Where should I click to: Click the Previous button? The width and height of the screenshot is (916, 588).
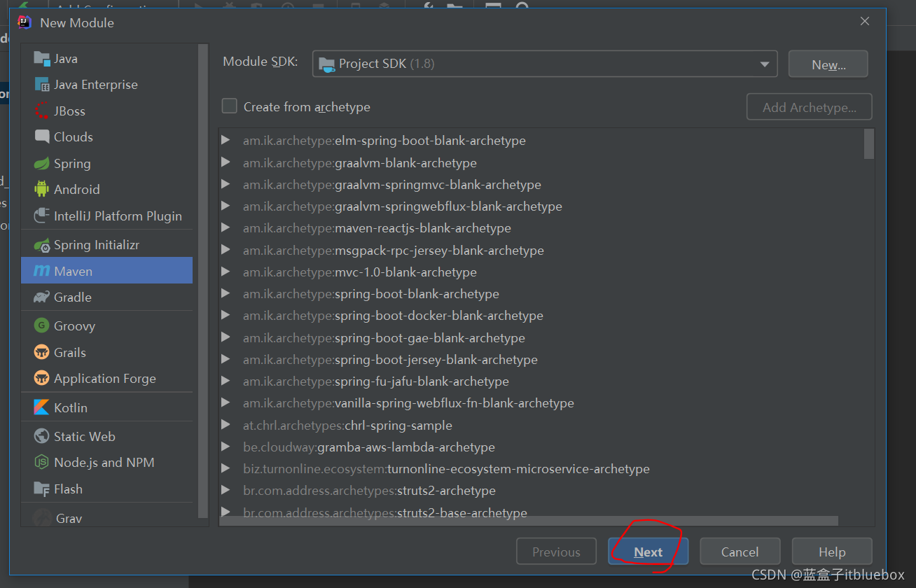557,552
